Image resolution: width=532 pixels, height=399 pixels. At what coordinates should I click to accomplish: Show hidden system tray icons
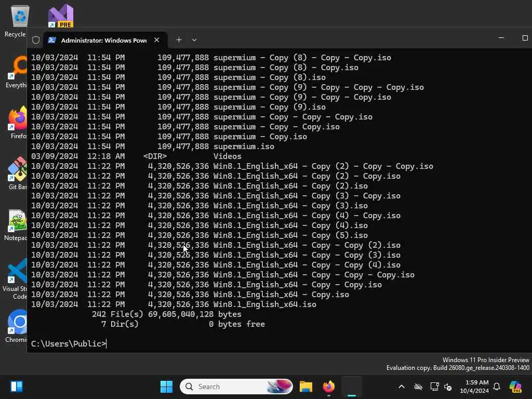[x=402, y=387]
